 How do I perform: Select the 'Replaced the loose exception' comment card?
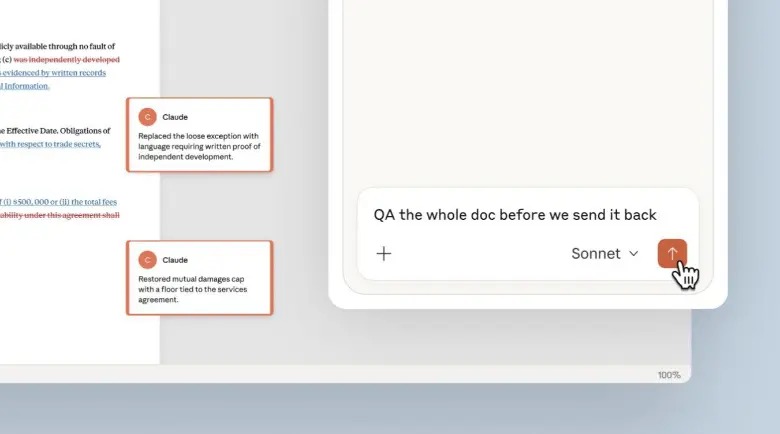tap(199, 135)
